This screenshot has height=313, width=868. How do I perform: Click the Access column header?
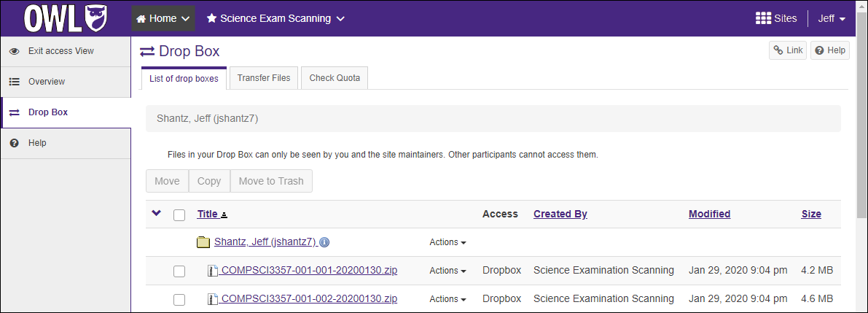click(500, 214)
